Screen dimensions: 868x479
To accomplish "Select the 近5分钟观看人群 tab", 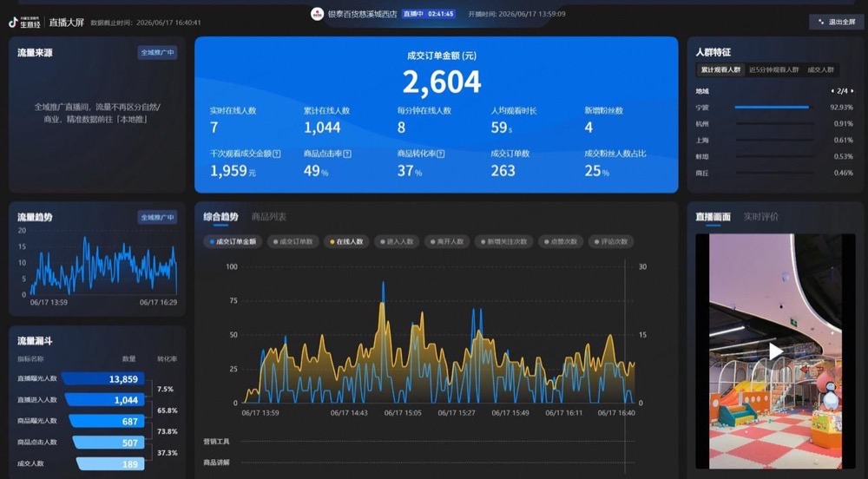I will click(x=774, y=69).
